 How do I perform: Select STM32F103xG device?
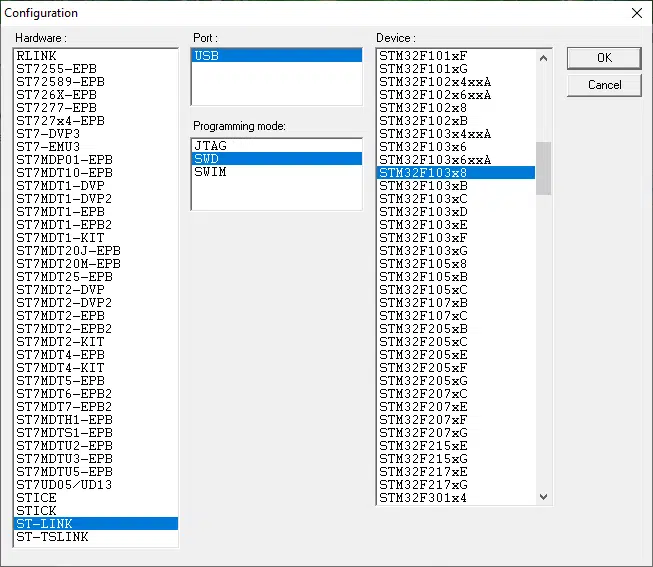click(x=456, y=251)
